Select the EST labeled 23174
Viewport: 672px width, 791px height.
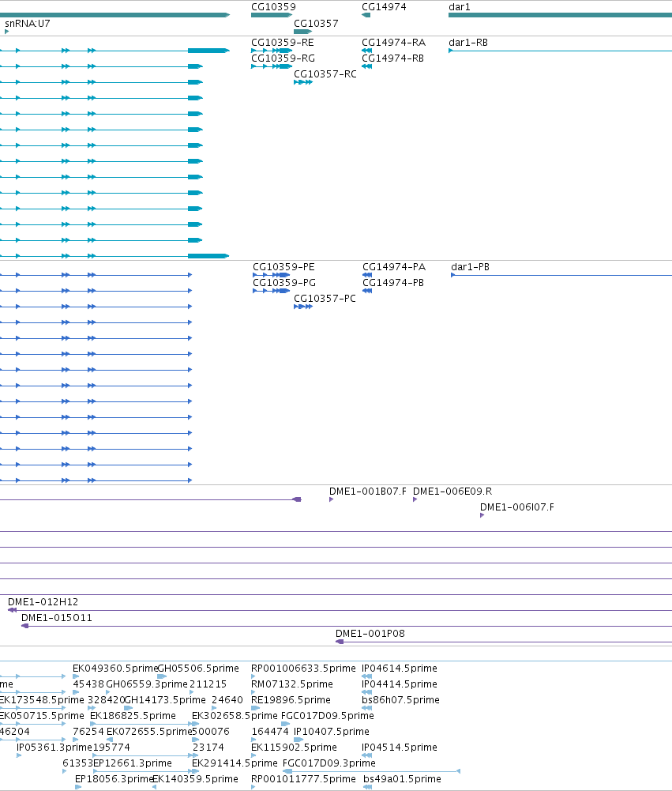pyautogui.click(x=208, y=748)
